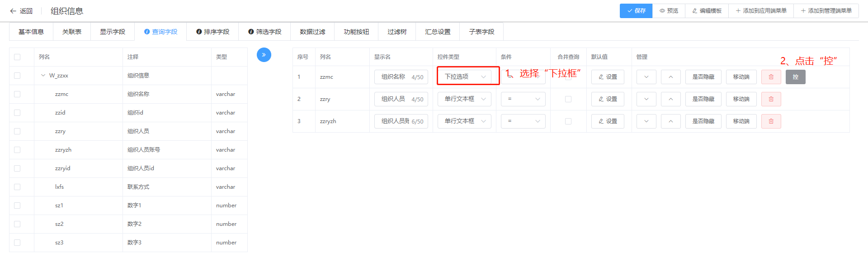
Task: Click the 组织名称 display name field
Action: [401, 77]
